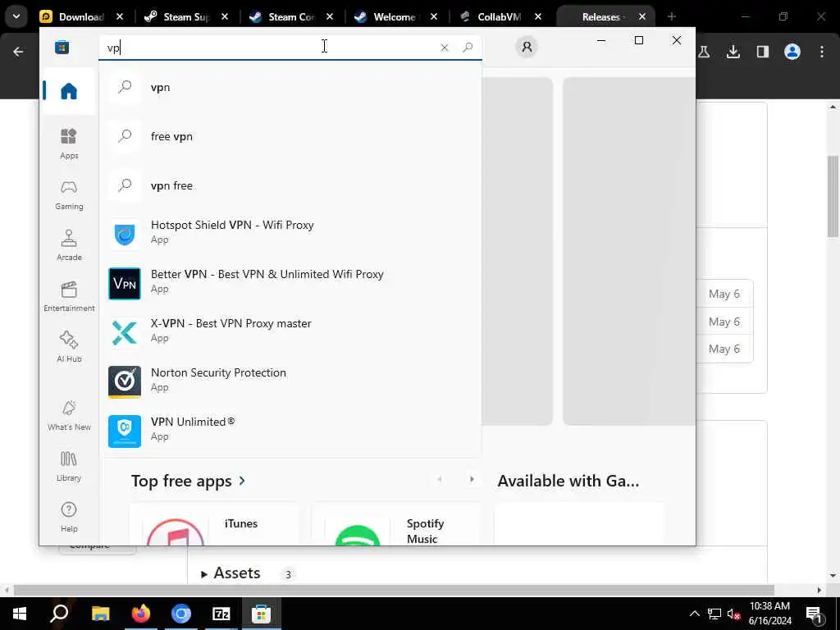The height and width of the screenshot is (630, 840).
Task: Open the Apps section in the sidebar
Action: coord(69,144)
